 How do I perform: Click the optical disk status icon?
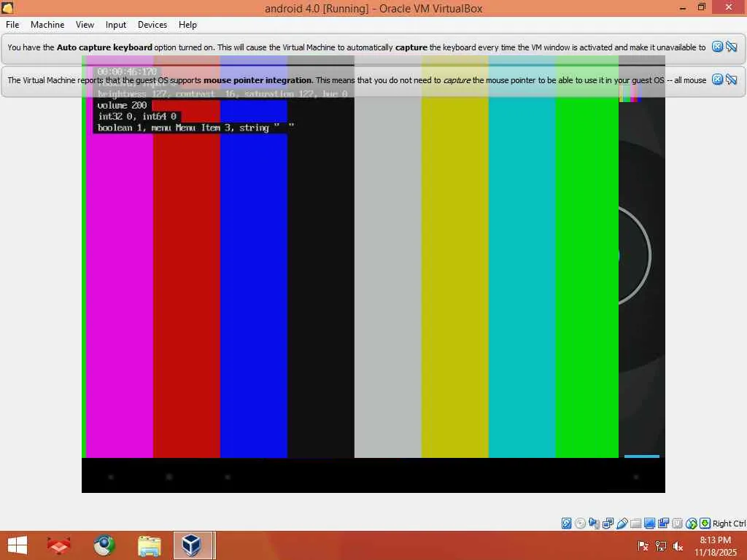pyautogui.click(x=580, y=524)
